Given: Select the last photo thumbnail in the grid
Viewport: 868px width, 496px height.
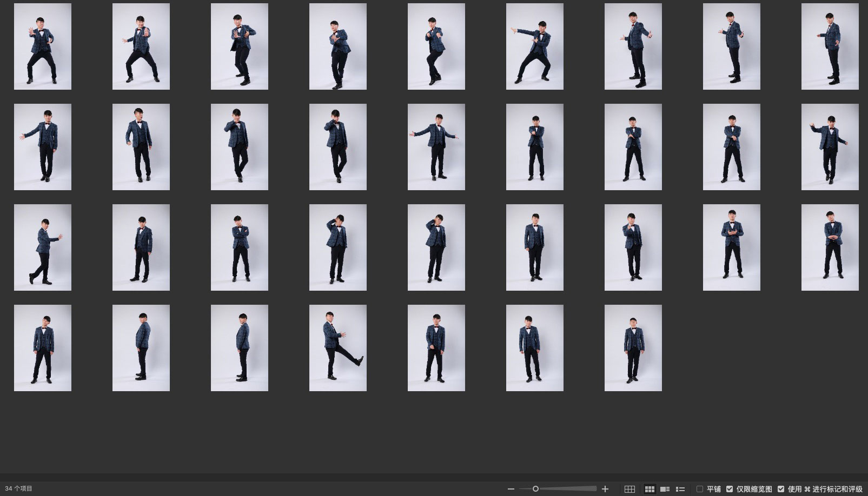Looking at the screenshot, I should [633, 347].
